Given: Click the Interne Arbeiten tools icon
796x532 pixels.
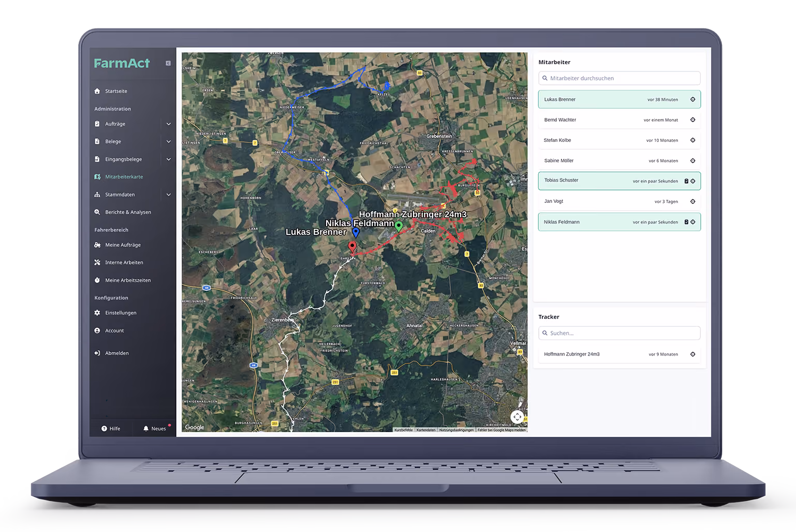Looking at the screenshot, I should pyautogui.click(x=97, y=263).
